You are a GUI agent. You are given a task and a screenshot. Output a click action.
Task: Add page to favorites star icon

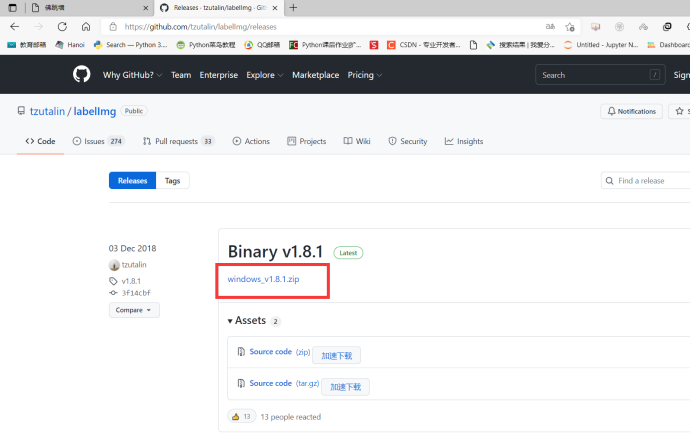click(570, 27)
